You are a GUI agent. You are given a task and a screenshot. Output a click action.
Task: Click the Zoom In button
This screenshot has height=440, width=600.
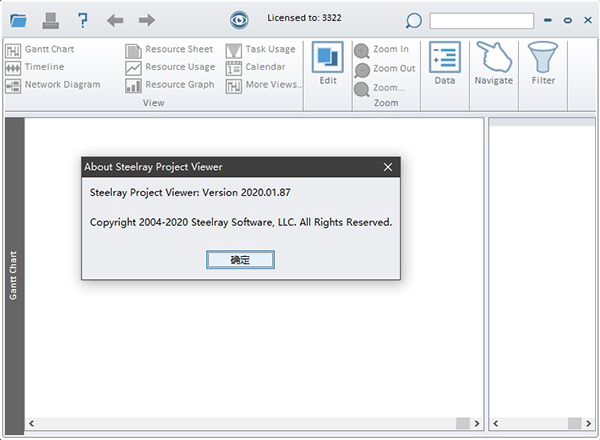pos(382,50)
